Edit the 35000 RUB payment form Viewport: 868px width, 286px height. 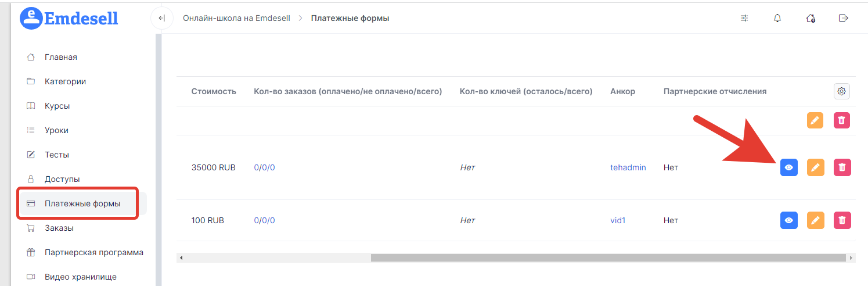point(815,167)
